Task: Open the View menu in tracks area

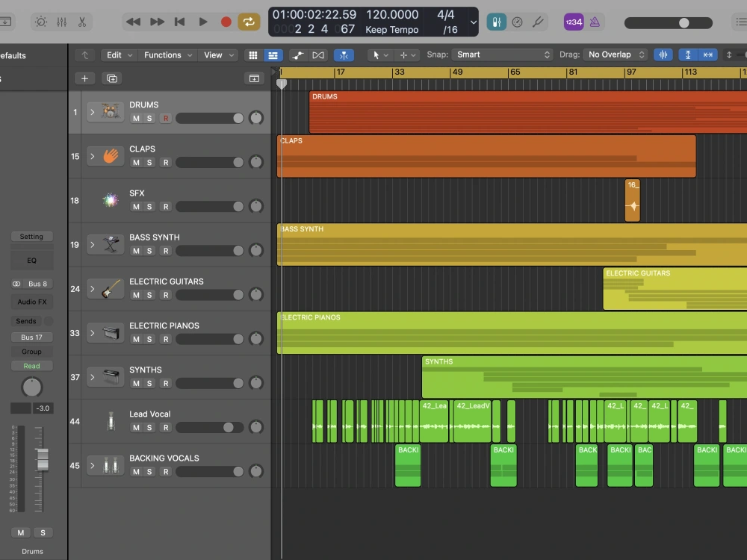Action: (218, 55)
